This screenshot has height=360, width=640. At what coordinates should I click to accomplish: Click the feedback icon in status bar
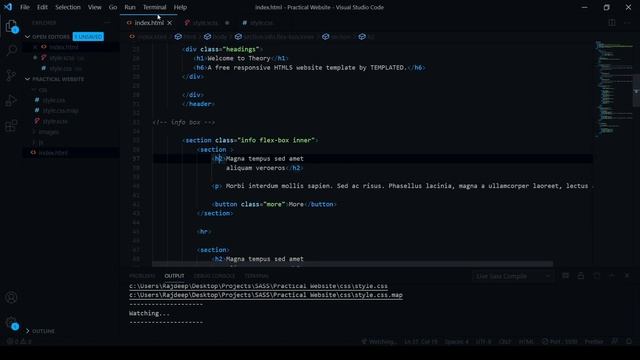pyautogui.click(x=615, y=342)
